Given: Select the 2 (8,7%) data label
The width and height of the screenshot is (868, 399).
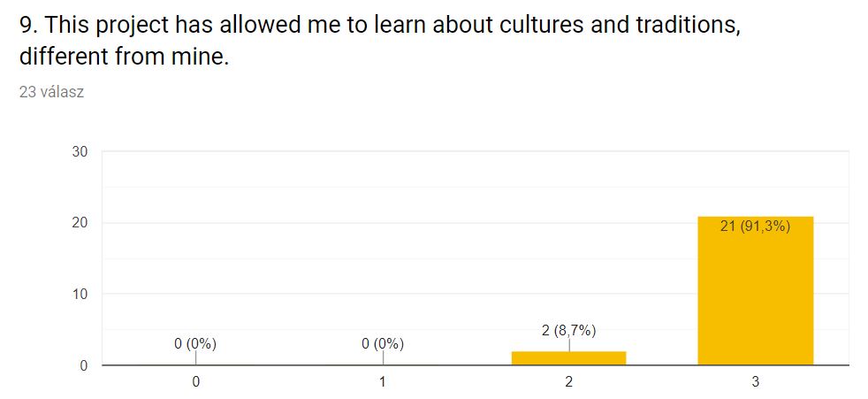Looking at the screenshot, I should tap(568, 331).
